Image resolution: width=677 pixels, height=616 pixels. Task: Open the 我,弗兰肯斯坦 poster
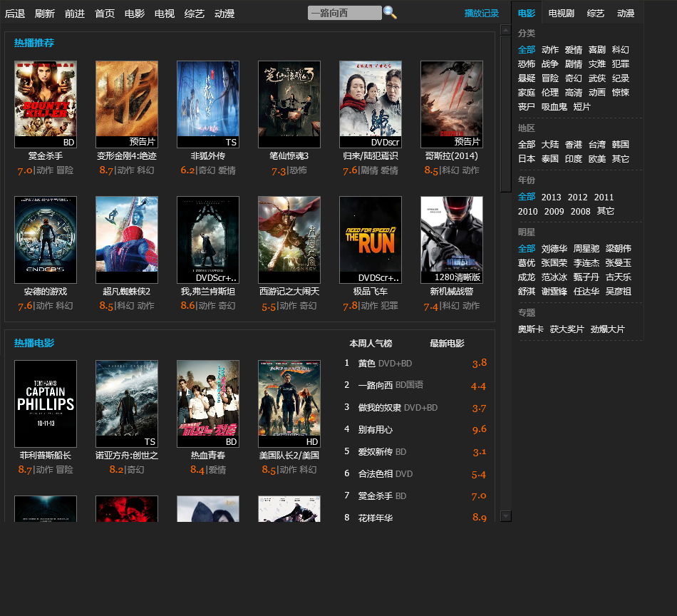coord(207,240)
